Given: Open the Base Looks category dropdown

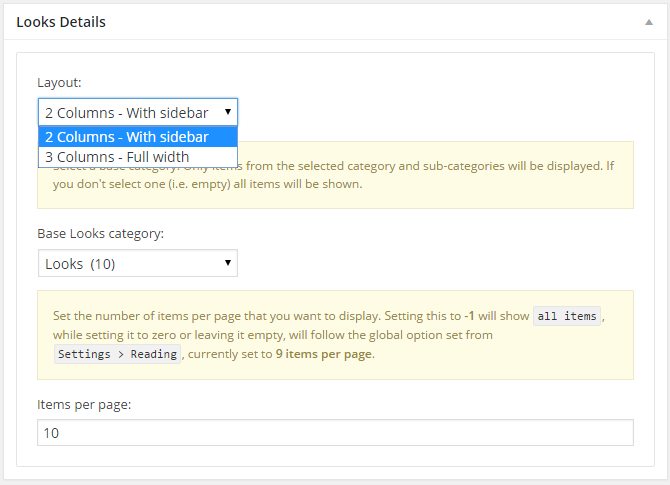Looking at the screenshot, I should pos(138,263).
